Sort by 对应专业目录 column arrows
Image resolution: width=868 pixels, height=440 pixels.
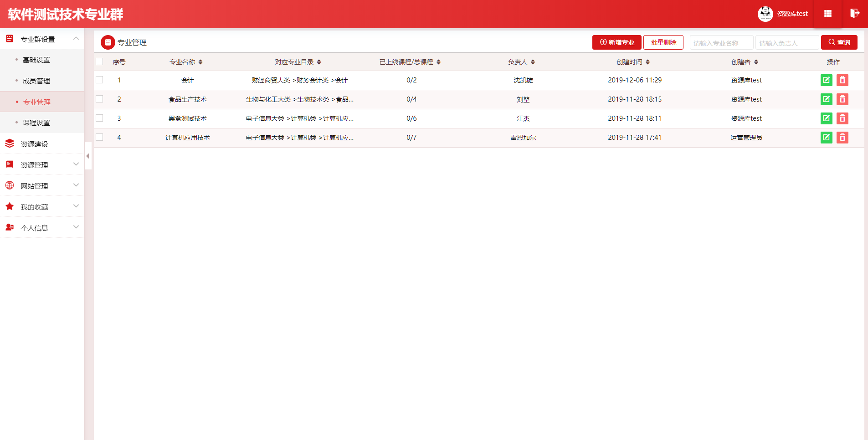coord(319,62)
